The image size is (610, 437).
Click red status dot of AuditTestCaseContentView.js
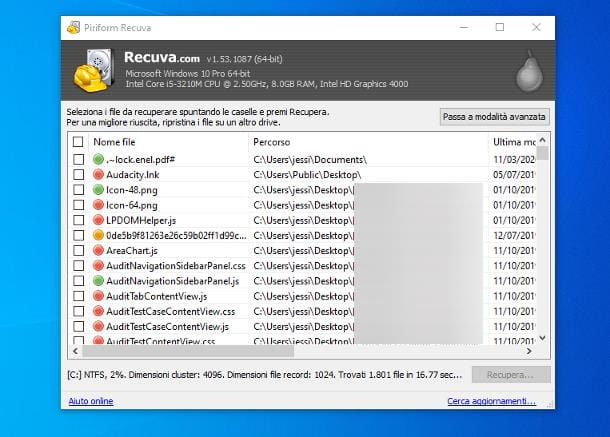click(98, 326)
